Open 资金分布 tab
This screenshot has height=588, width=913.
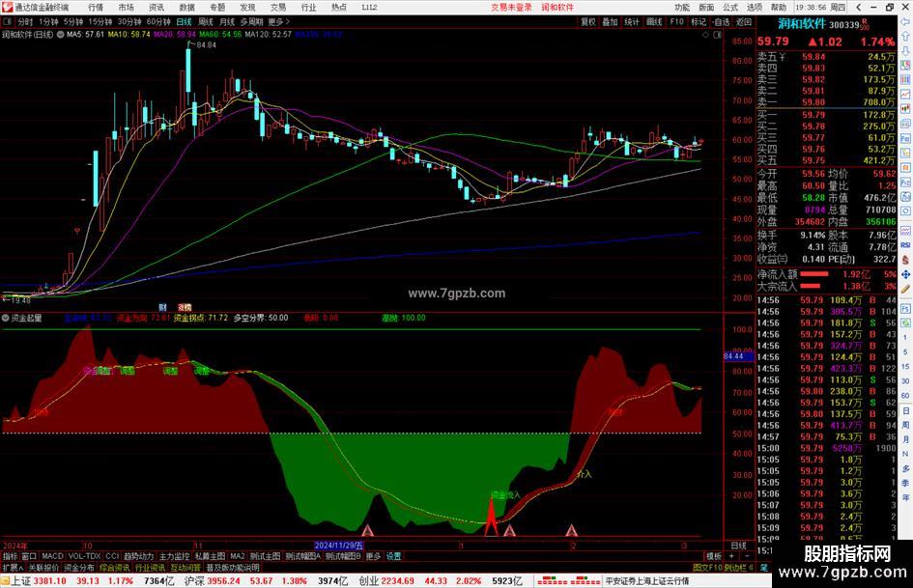(x=78, y=568)
